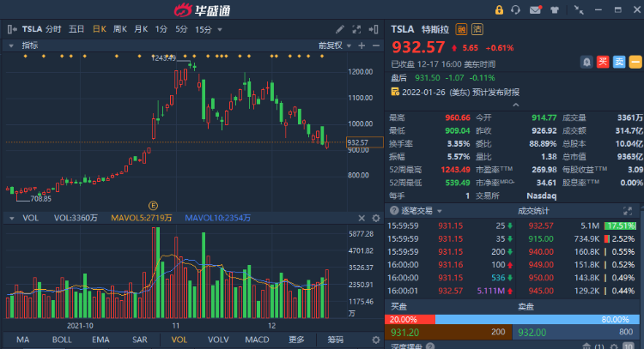Toggle the BOLL indicator
The image size is (644, 349).
(62, 340)
